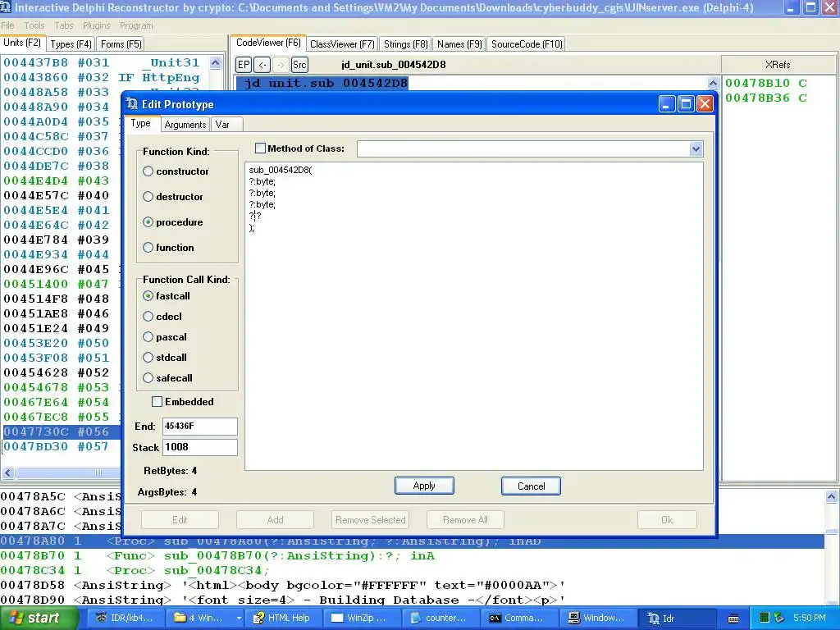Enable Method of Class checkbox
Screen dimensions: 840x630
[x=260, y=148]
